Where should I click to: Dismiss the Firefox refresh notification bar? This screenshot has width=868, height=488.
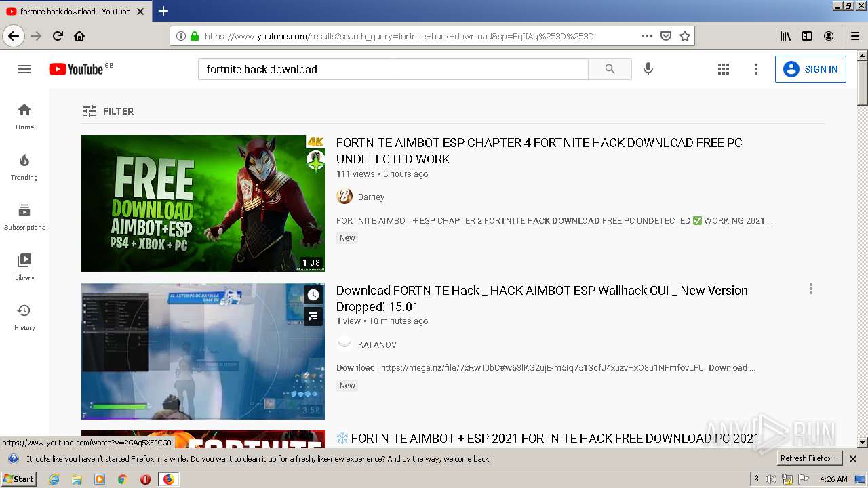(853, 459)
